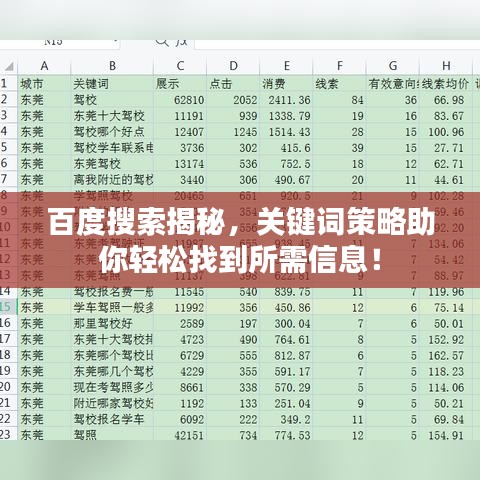Open the name box dropdown arrow
The height and width of the screenshot is (480, 480).
tap(116, 42)
